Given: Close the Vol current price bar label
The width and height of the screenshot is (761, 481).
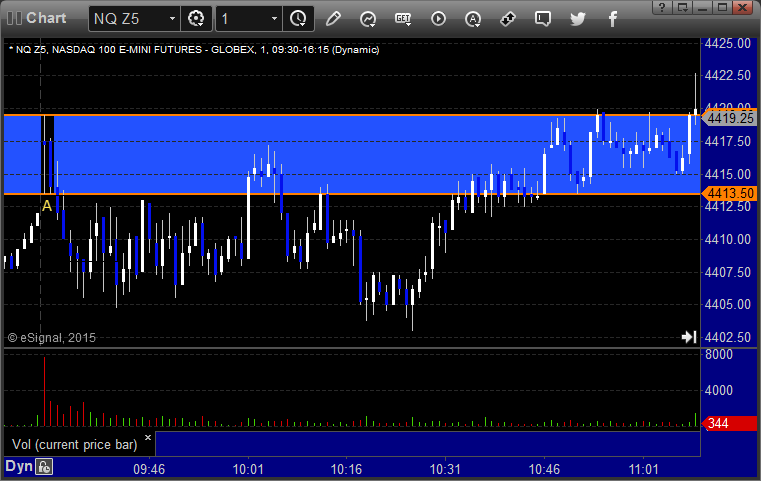Looking at the screenshot, I should point(148,437).
